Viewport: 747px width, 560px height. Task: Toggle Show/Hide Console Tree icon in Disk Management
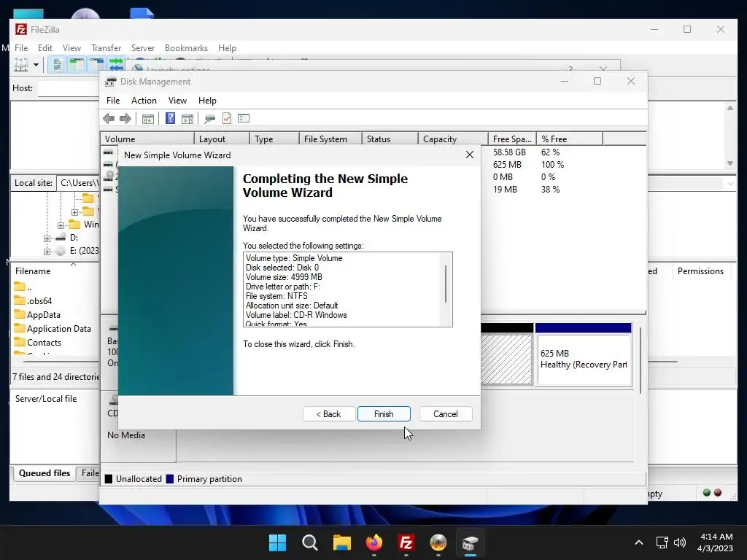click(x=148, y=119)
